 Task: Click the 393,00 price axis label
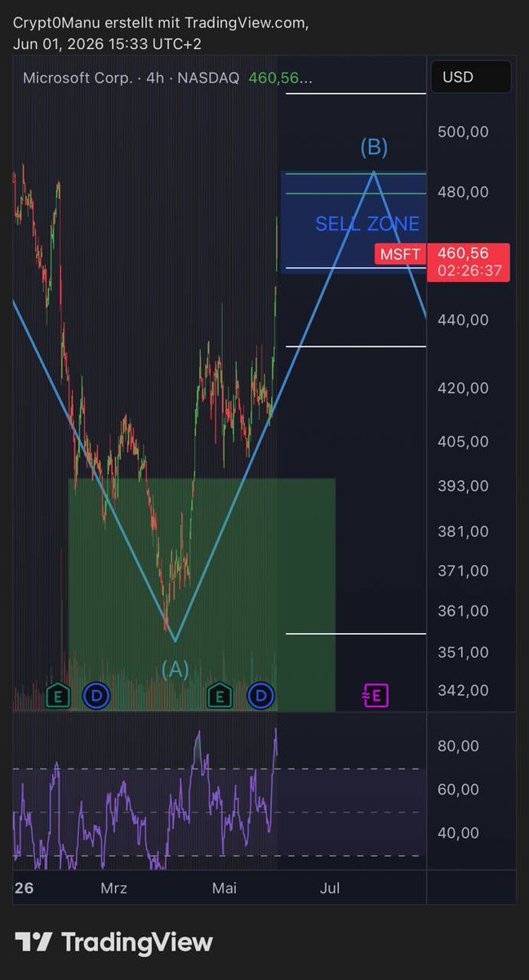coord(463,486)
